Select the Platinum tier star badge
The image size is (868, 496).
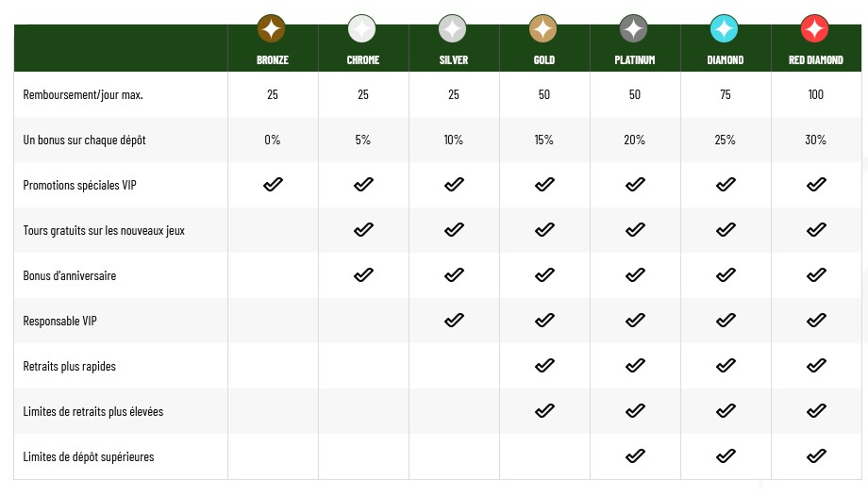point(635,29)
